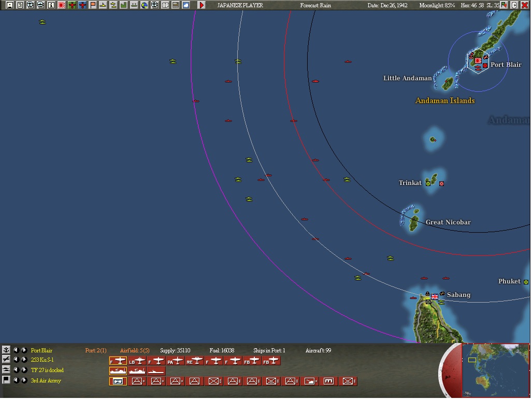This screenshot has width=532, height=399.
Task: Select the highlighted F fighter unit icon
Action: [118, 361]
